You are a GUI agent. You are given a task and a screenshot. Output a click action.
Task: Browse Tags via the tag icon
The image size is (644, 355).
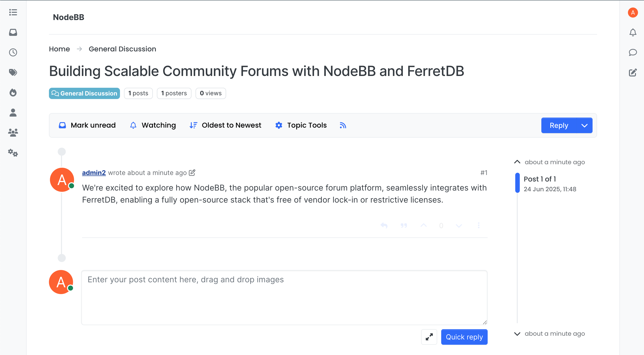click(13, 72)
